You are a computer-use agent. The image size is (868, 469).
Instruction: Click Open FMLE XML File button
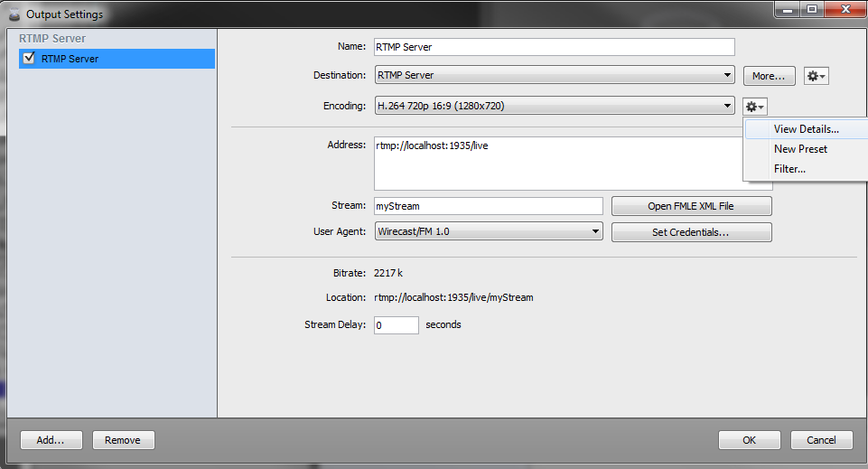[x=691, y=206]
